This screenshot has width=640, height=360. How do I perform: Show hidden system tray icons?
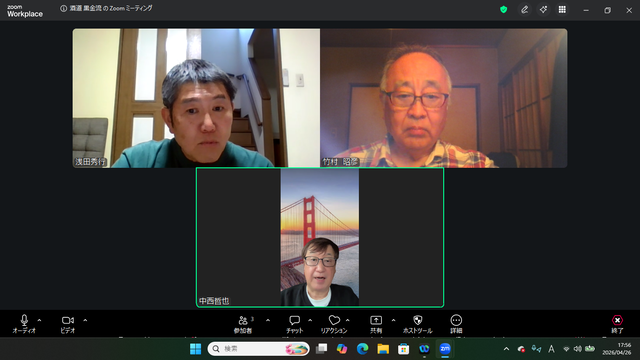coord(507,349)
